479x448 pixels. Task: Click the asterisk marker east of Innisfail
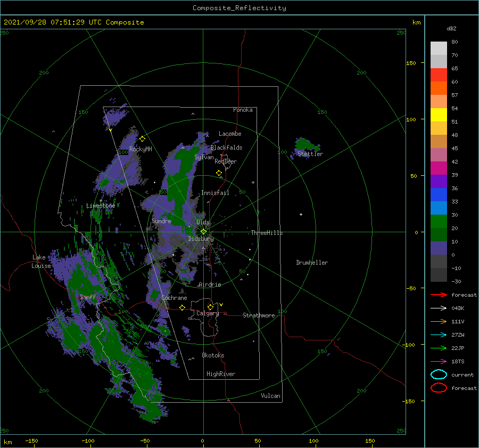pos(253,183)
